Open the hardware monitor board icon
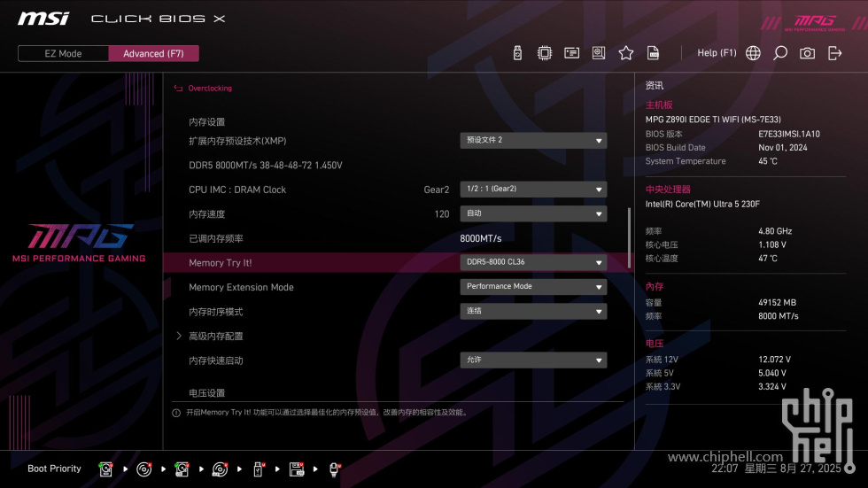868x488 pixels. [x=599, y=53]
